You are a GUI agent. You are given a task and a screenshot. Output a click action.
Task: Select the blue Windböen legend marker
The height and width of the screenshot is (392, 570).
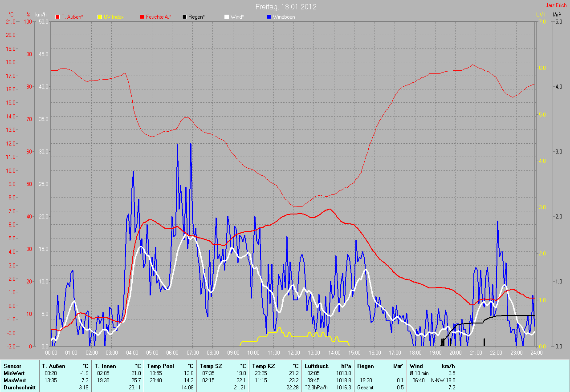pyautogui.click(x=269, y=17)
